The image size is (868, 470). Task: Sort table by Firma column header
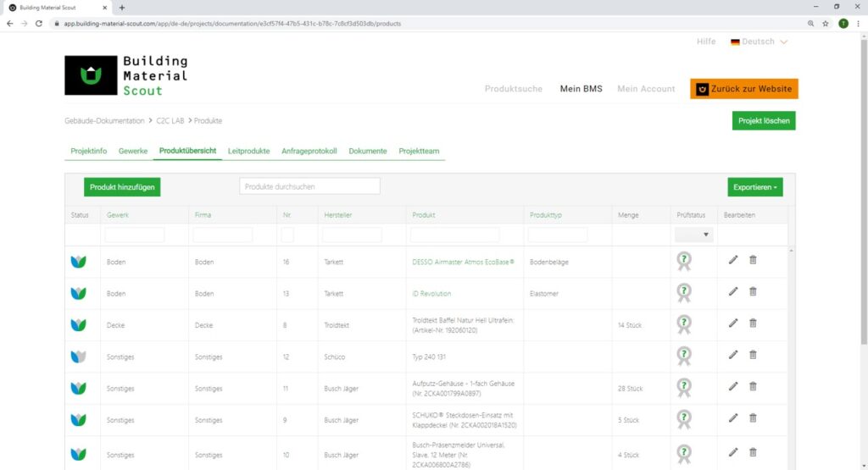pos(203,215)
